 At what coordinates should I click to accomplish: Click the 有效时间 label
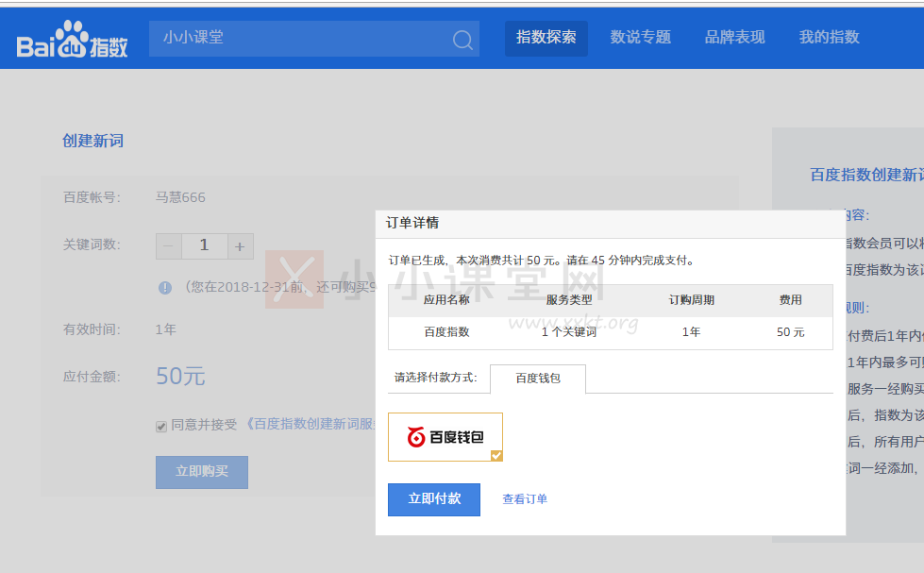coord(92,329)
